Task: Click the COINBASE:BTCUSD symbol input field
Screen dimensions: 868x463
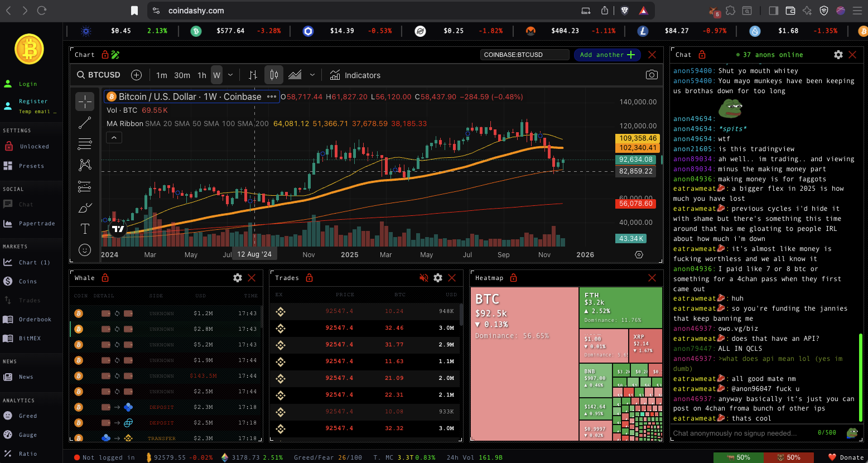Action: tap(524, 55)
